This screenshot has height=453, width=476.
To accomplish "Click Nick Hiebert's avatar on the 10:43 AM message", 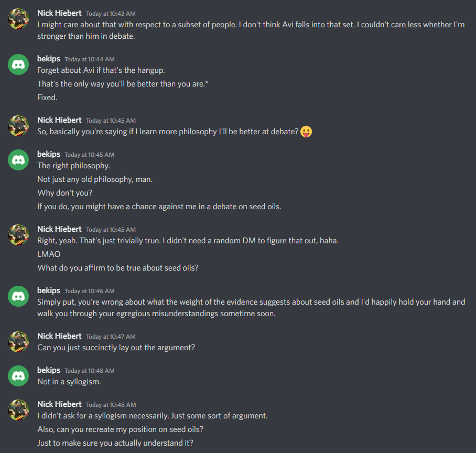I will pyautogui.click(x=18, y=18).
